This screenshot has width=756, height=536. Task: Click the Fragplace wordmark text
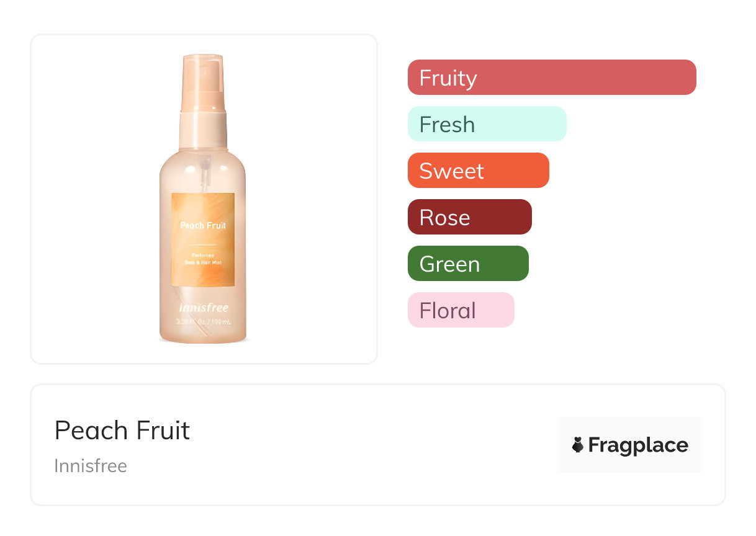637,445
